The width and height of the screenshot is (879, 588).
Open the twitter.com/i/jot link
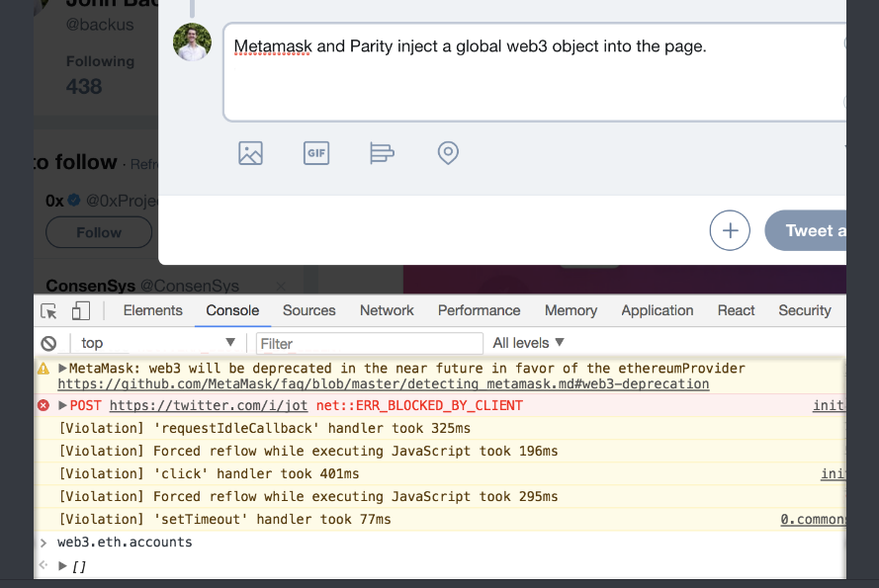click(x=209, y=405)
